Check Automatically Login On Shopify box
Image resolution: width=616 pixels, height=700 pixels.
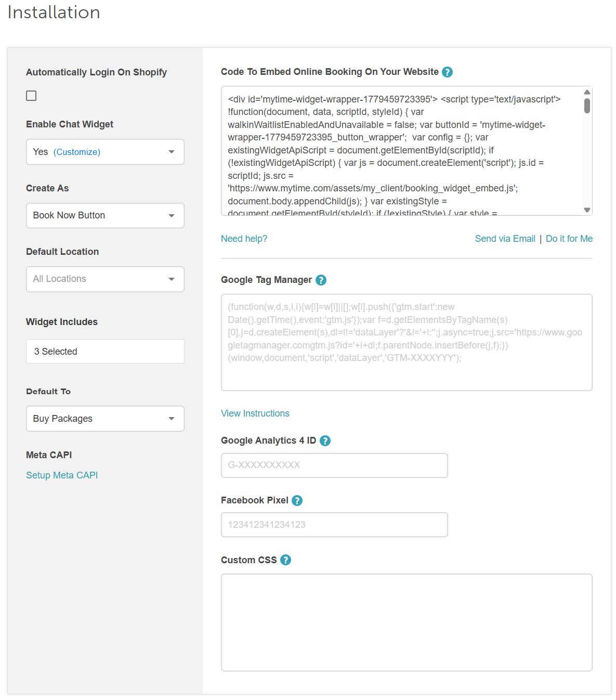pyautogui.click(x=31, y=96)
